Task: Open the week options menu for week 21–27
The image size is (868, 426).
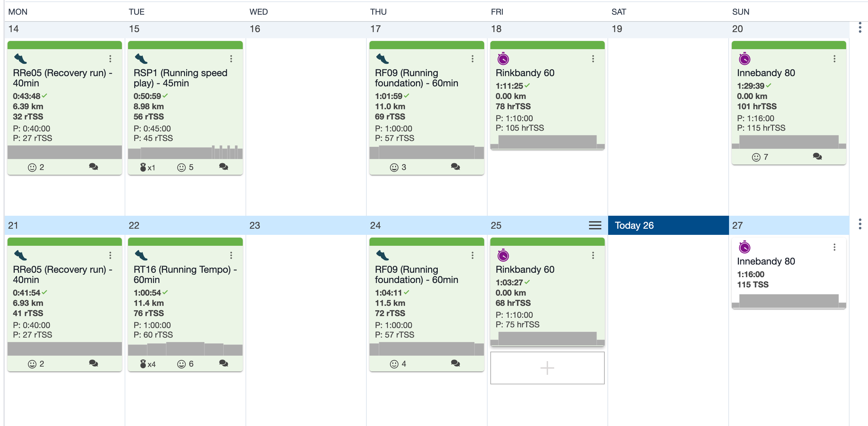Action: (860, 224)
